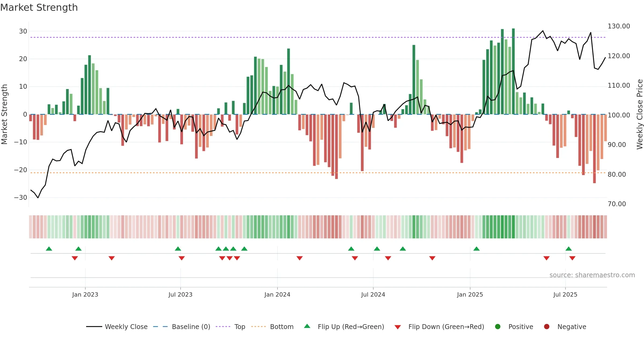This screenshot has width=644, height=362.
Task: Click the 'Jul 2023' x-axis label
Action: 180,295
